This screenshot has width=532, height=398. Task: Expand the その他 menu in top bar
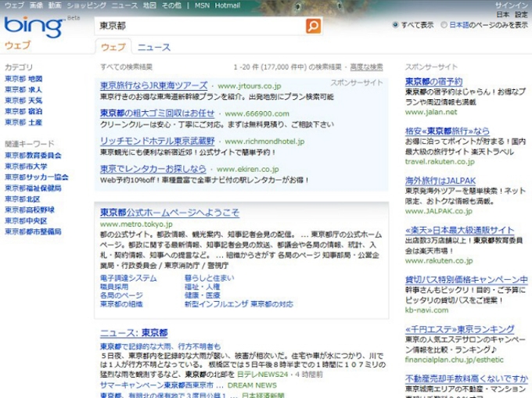tap(171, 5)
